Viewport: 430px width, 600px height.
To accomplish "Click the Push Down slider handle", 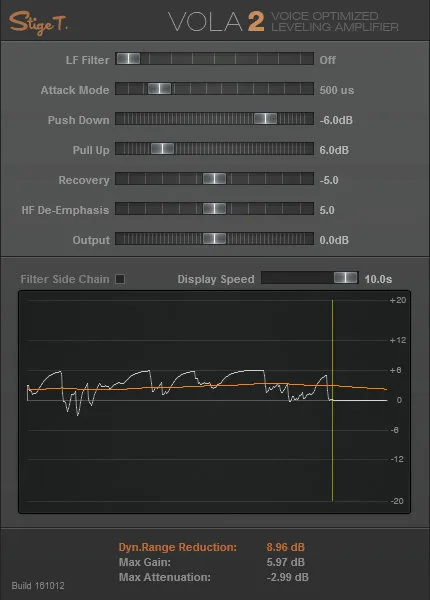I will [x=265, y=118].
